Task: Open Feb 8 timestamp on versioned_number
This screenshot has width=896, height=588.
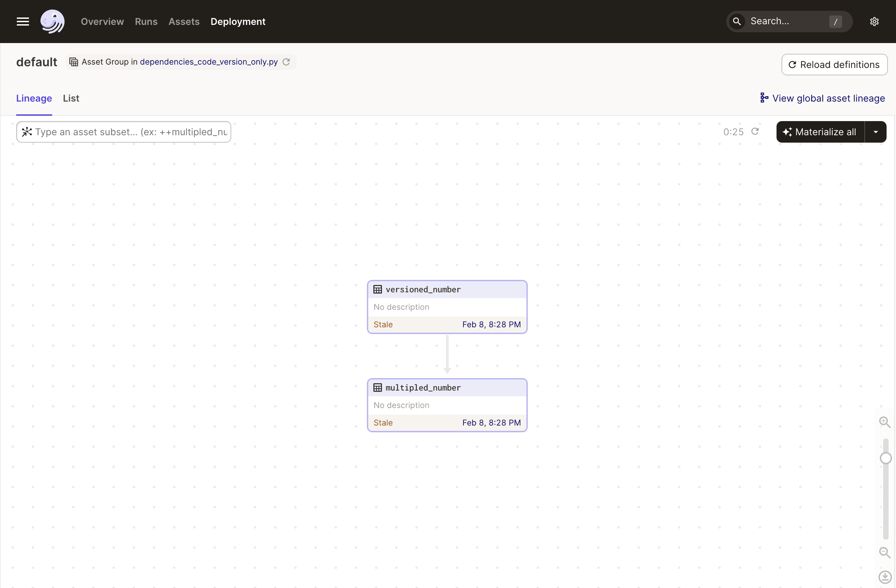Action: tap(492, 324)
